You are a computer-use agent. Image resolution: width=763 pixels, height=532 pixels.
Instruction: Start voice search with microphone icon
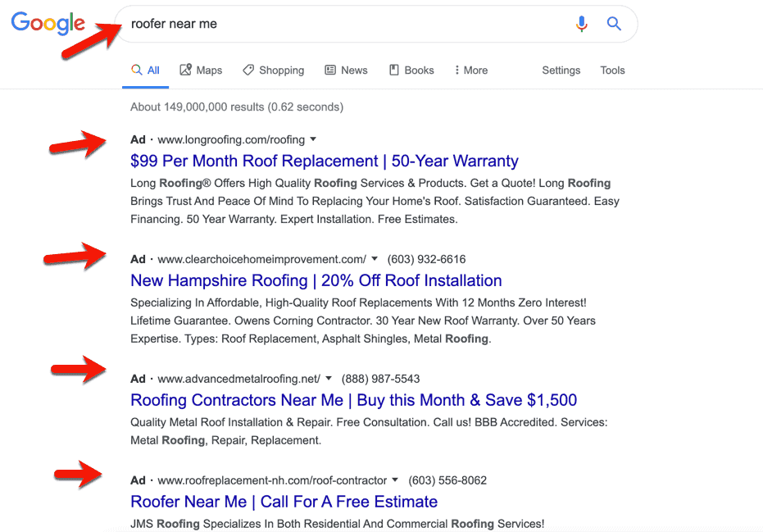[581, 24]
